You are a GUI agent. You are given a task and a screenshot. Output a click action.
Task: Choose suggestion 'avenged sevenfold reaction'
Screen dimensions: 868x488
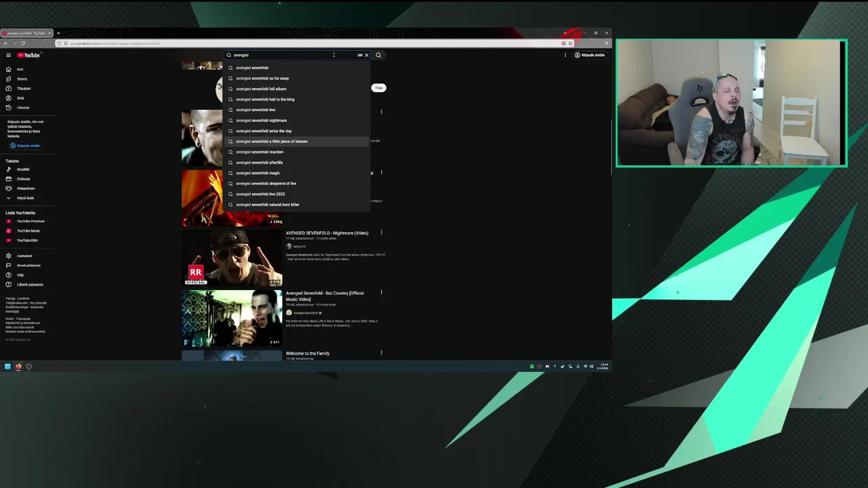pyautogui.click(x=296, y=152)
